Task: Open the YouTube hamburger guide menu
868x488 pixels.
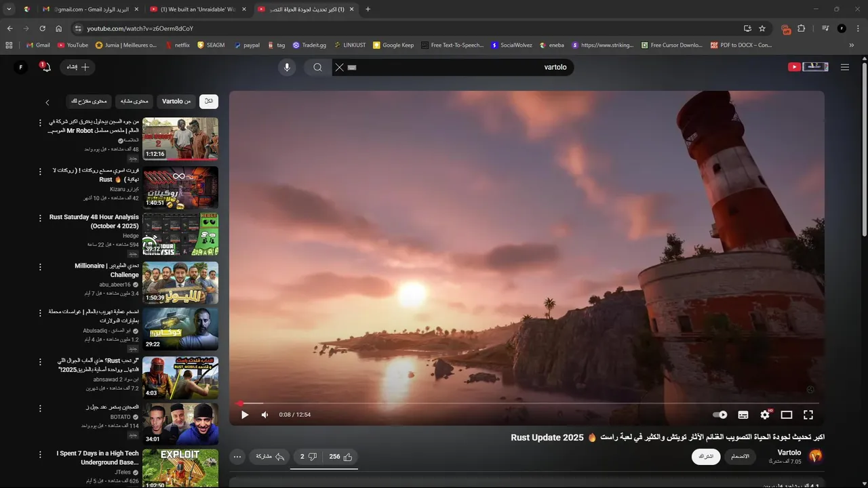Action: point(845,67)
